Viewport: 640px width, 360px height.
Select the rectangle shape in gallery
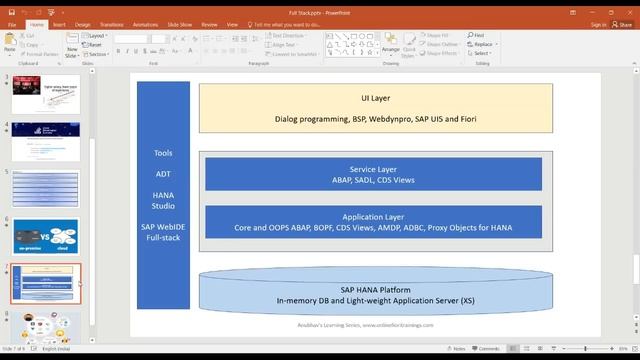click(x=354, y=36)
